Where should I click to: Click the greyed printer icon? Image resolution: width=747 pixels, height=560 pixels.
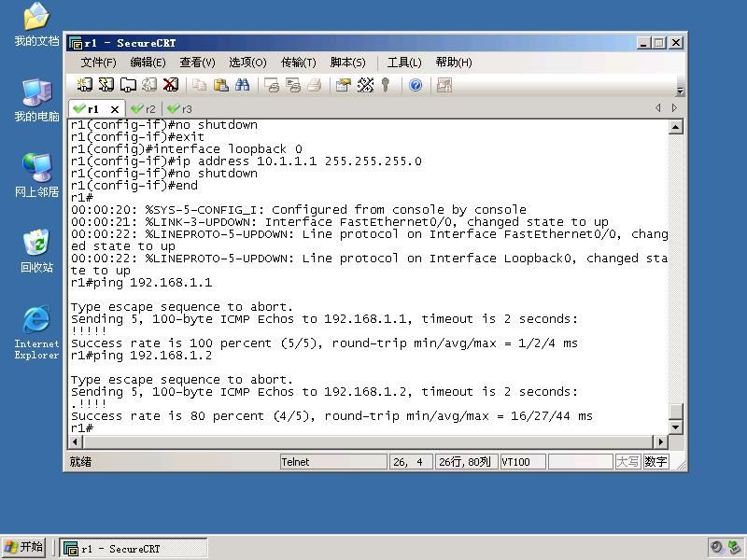point(315,85)
